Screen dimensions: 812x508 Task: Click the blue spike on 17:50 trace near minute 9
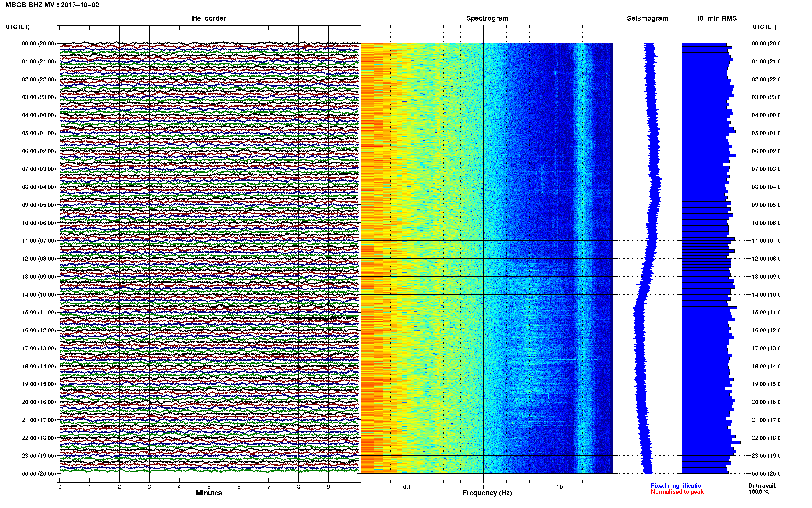(328, 359)
